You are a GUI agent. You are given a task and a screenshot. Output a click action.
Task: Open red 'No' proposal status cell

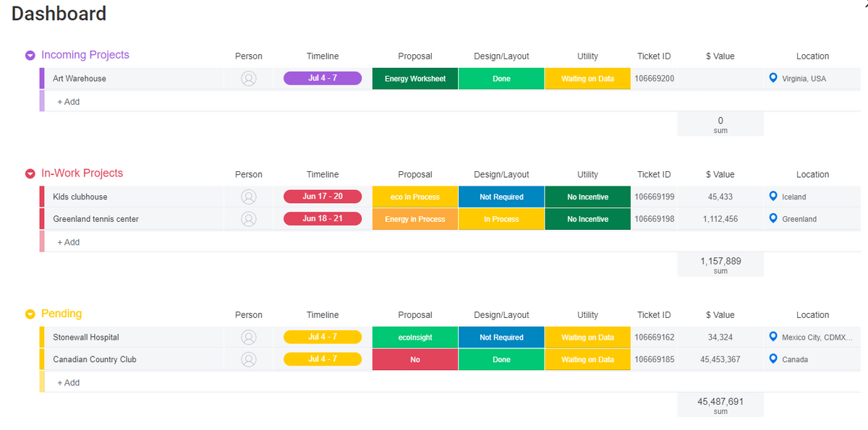tap(415, 359)
